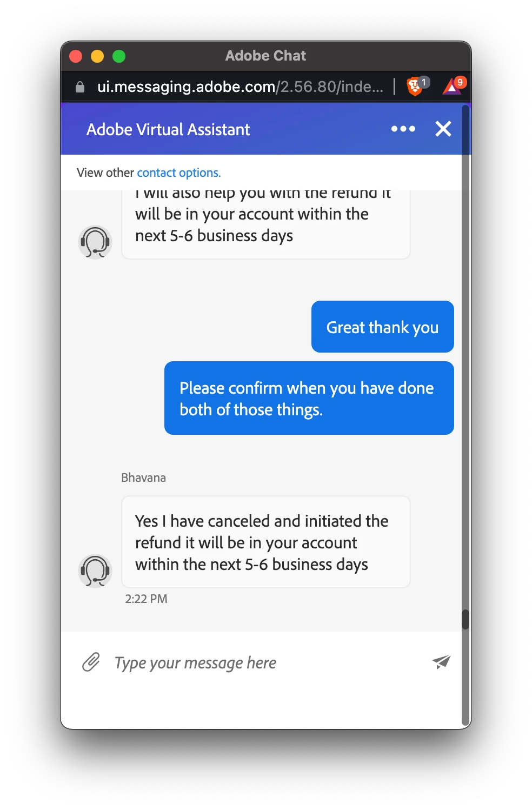Open the contact options link
The width and height of the screenshot is (532, 809).
tap(179, 173)
